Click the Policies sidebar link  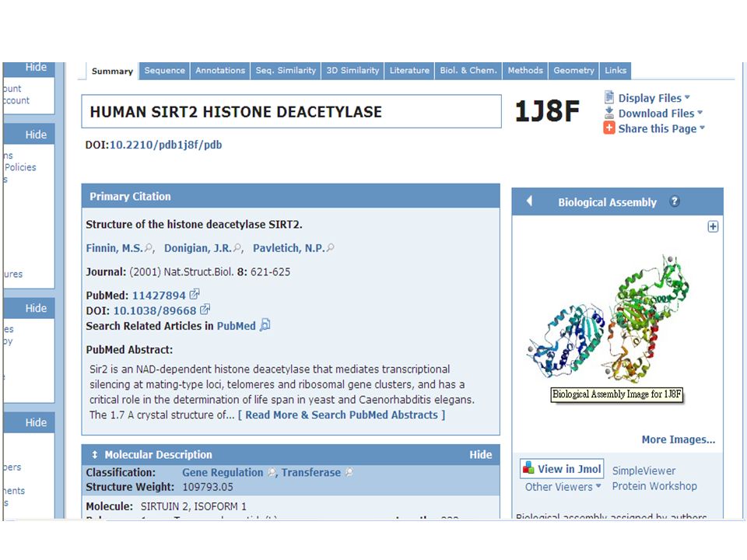[x=20, y=167]
